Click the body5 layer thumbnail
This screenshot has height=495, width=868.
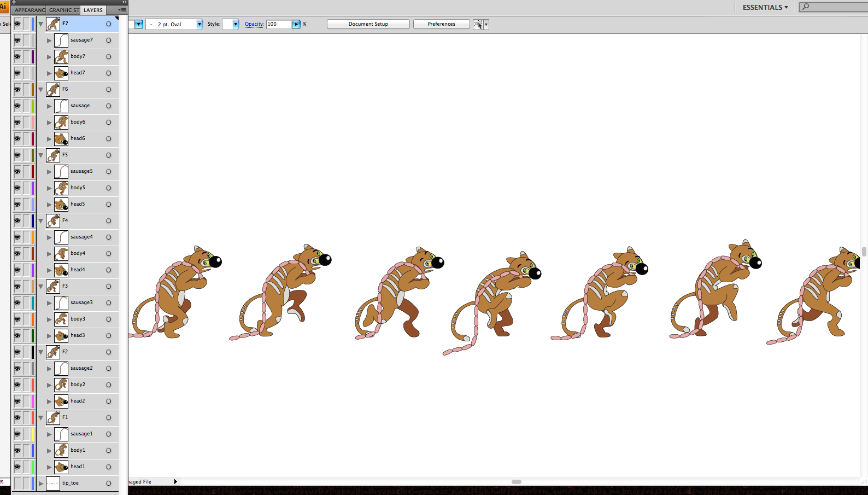pos(61,188)
